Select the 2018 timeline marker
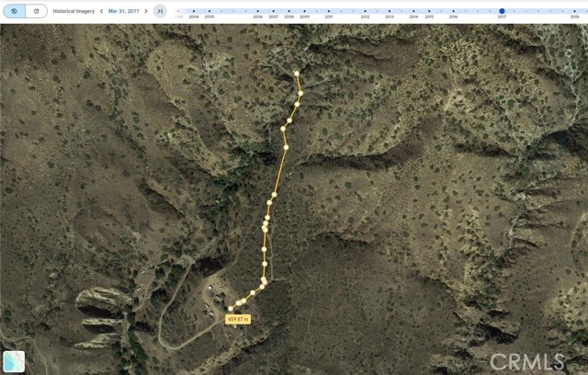The width and height of the screenshot is (588, 375). (x=574, y=11)
